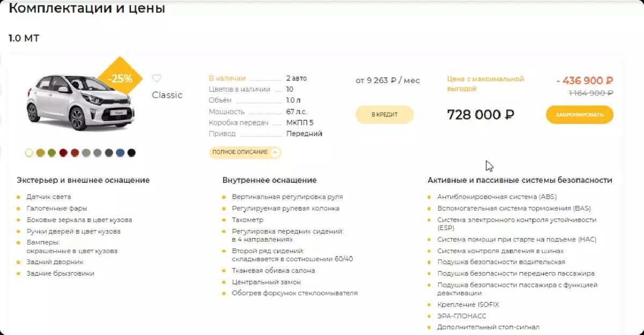This screenshot has width=644, height=335.
Task: Click Обогрев форсунок стеклоомывателя item
Action: pos(295,293)
